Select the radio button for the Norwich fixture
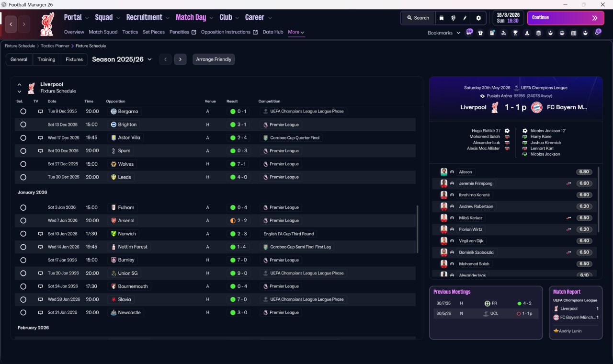This screenshot has height=364, width=613. (x=23, y=234)
